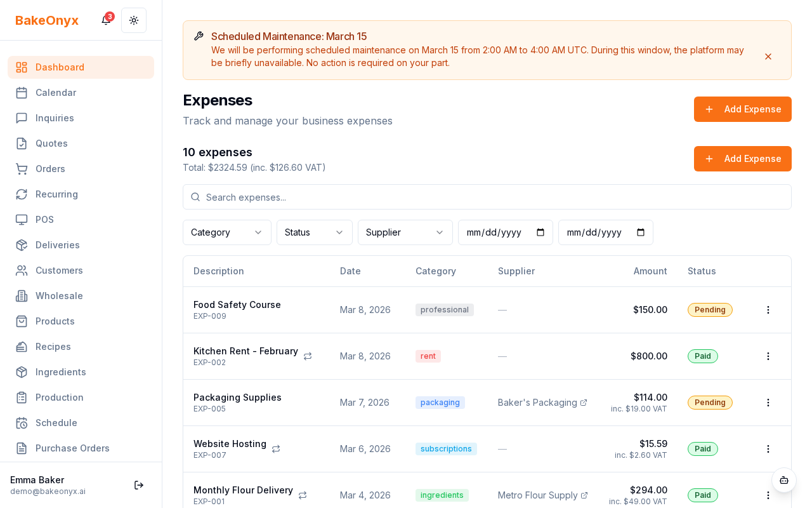Viewport: 812px width, 508px height.
Task: Click the Add Expense button
Action: pos(742,109)
